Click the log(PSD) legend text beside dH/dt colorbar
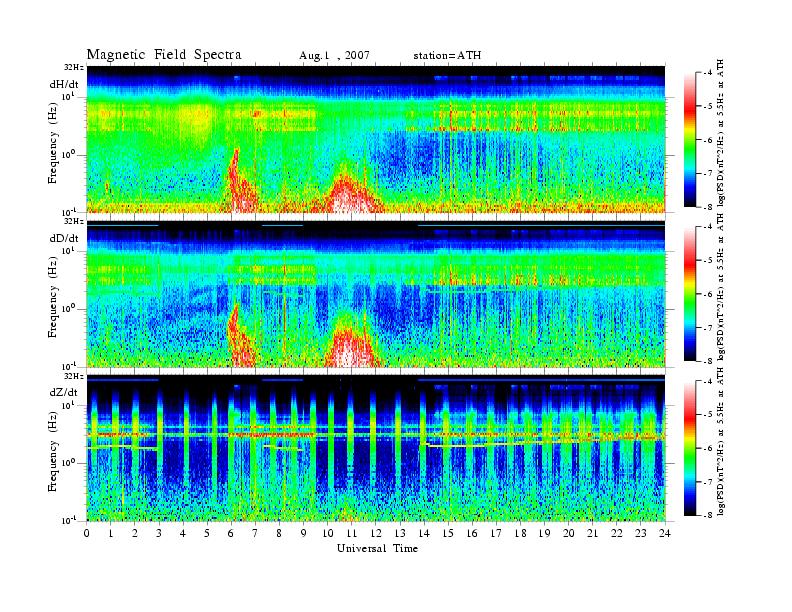The width and height of the screenshot is (792, 612). tap(722, 133)
